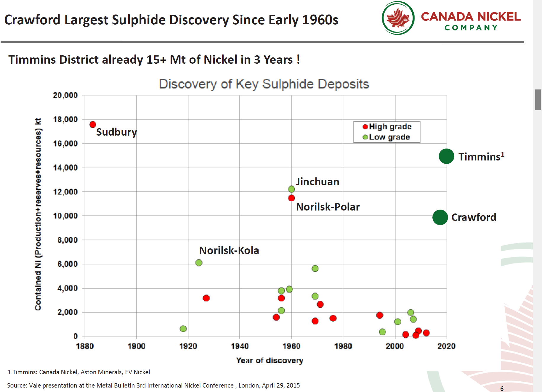Click the green Norilsk-Kola data point
This screenshot has height=392, width=542.
point(199,263)
